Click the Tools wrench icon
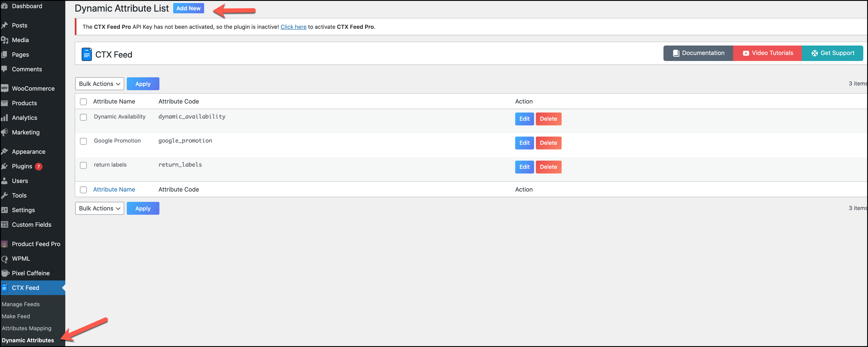The image size is (868, 347). tap(4, 195)
